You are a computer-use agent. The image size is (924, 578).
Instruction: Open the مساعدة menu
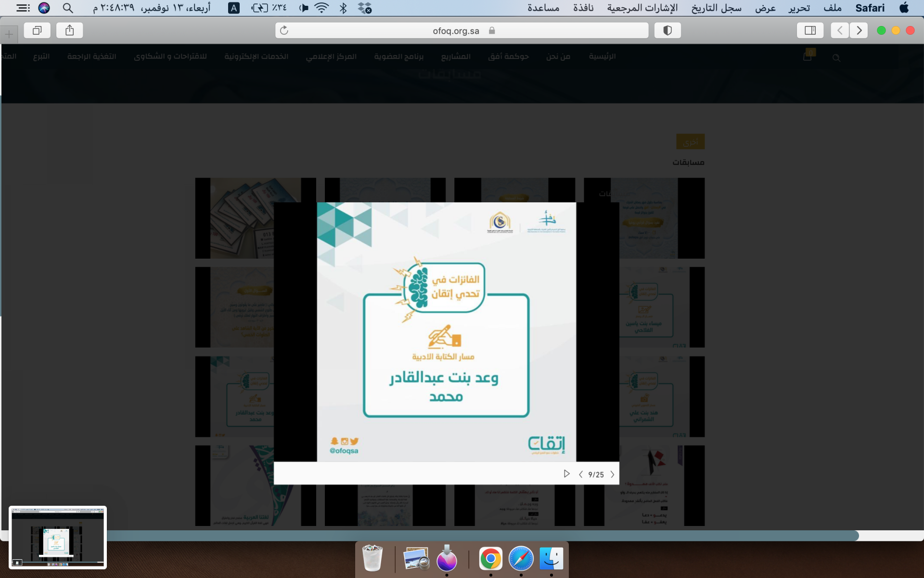click(x=543, y=8)
